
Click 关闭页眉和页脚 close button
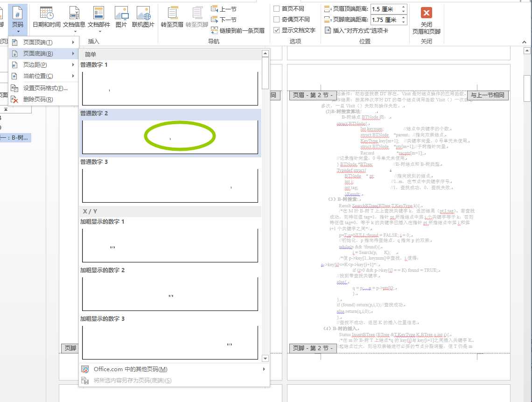click(427, 21)
